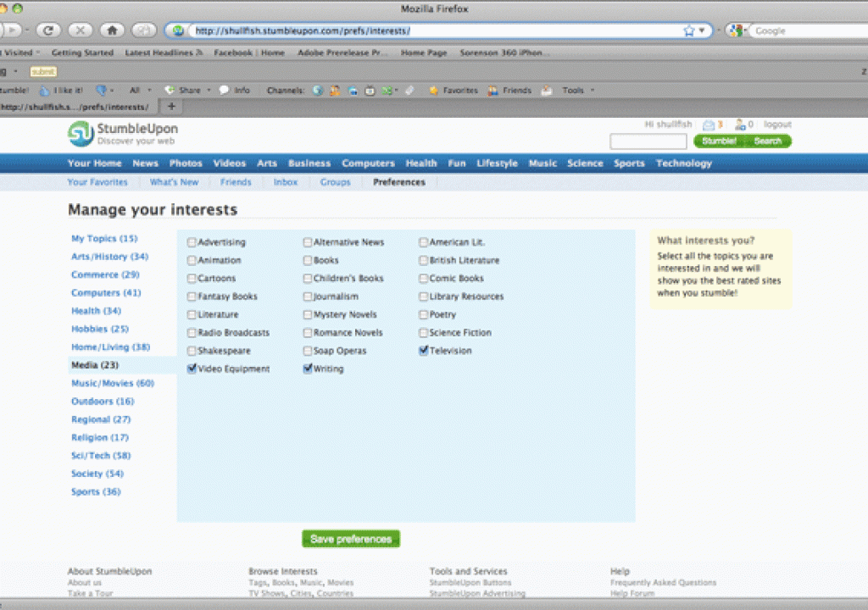Click the thumbs down toolbar icon
This screenshot has width=868, height=610.
pyautogui.click(x=102, y=90)
